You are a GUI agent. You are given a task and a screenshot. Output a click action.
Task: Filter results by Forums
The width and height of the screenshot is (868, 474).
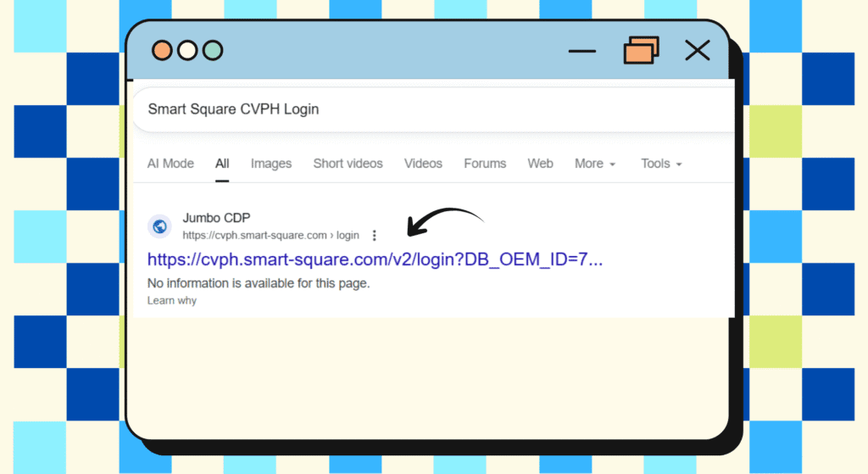tap(485, 164)
